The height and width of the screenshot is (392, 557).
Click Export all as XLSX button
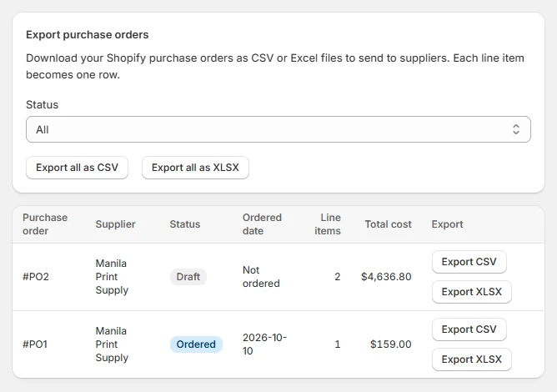point(195,168)
